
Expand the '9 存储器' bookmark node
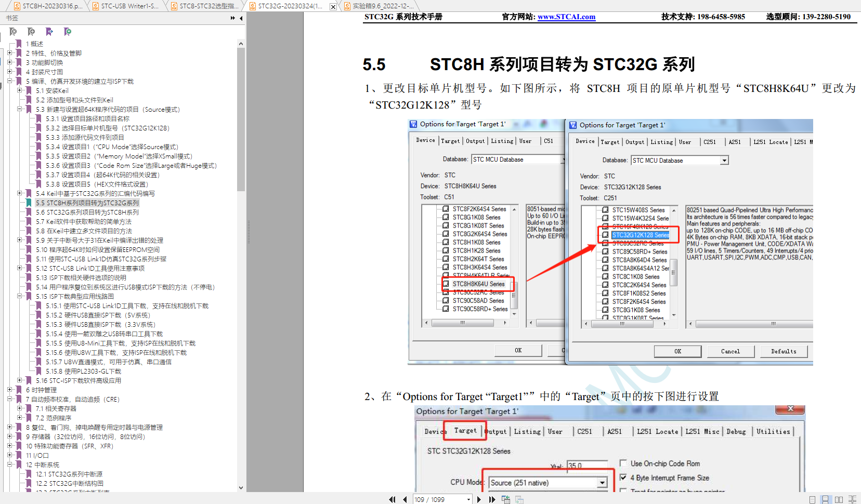coord(9,436)
